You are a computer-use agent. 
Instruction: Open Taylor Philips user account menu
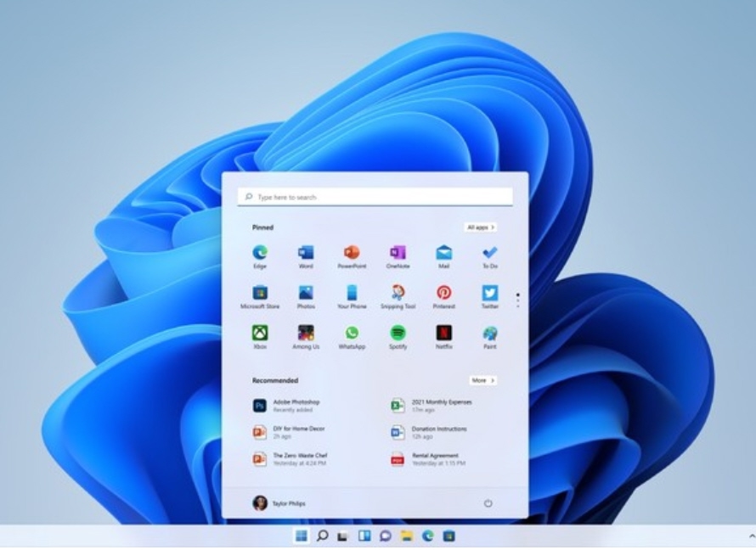tap(279, 503)
